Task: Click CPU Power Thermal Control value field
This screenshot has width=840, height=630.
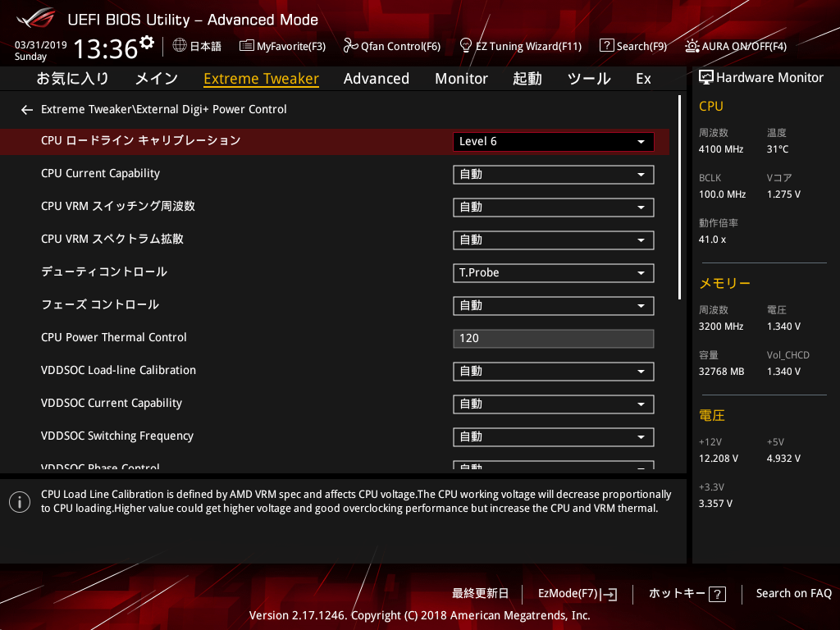Action: [x=554, y=339]
